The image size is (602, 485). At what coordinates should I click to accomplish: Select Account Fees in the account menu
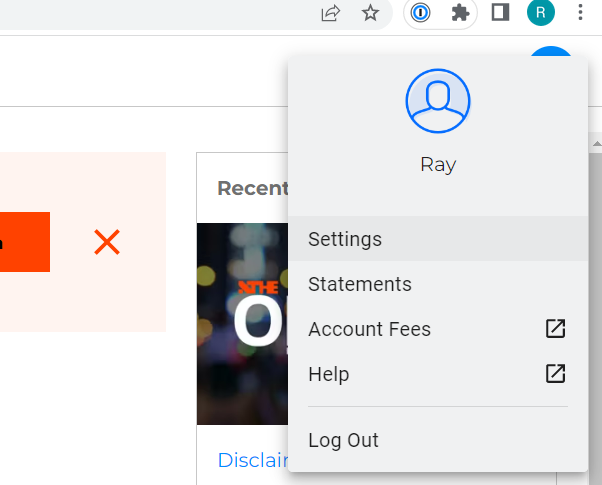[x=438, y=329]
